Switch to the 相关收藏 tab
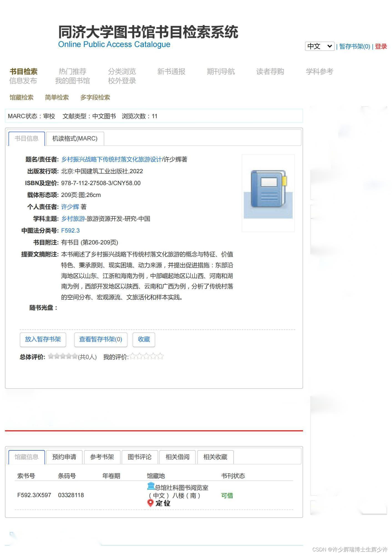392x555 pixels. click(x=215, y=457)
